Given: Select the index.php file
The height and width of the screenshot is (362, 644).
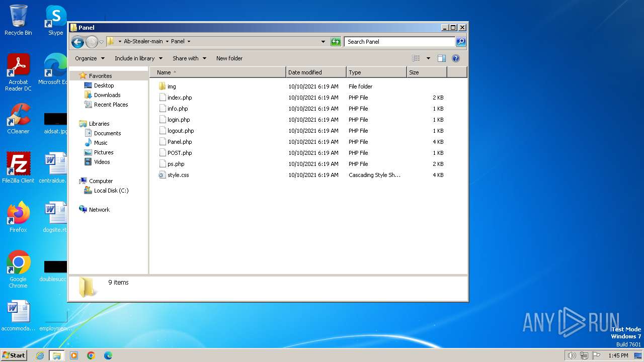Looking at the screenshot, I should pos(179,98).
